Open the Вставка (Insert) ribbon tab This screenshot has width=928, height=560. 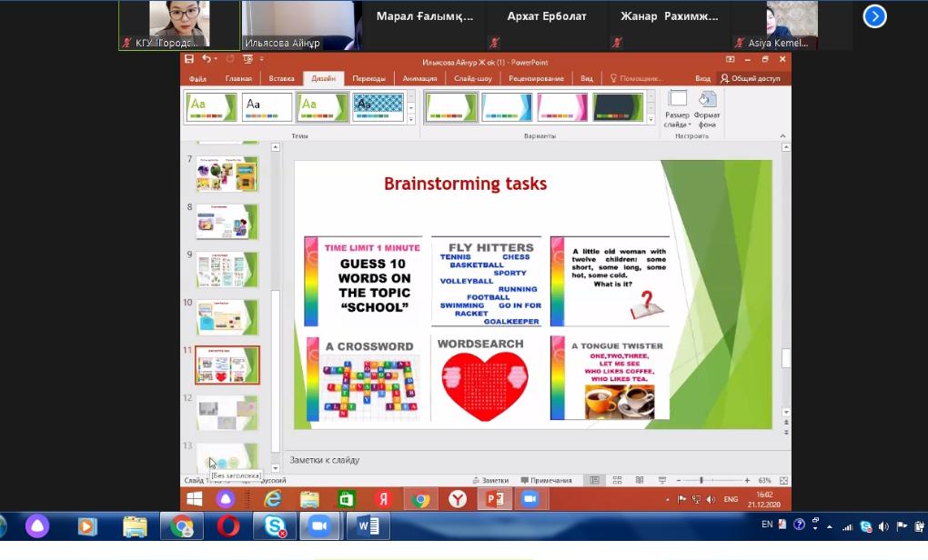tap(281, 78)
